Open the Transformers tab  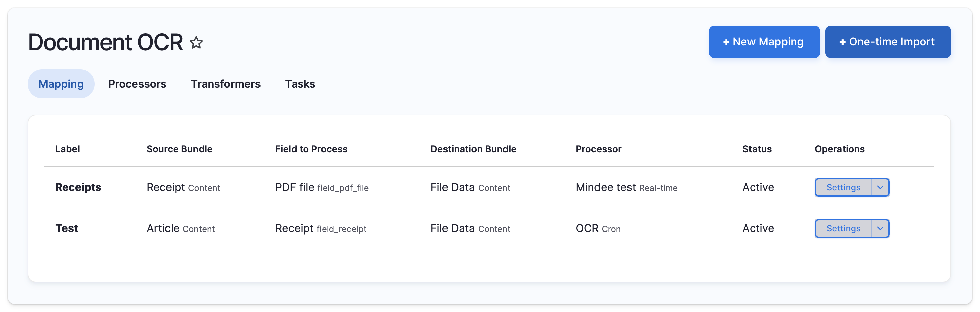click(x=225, y=84)
